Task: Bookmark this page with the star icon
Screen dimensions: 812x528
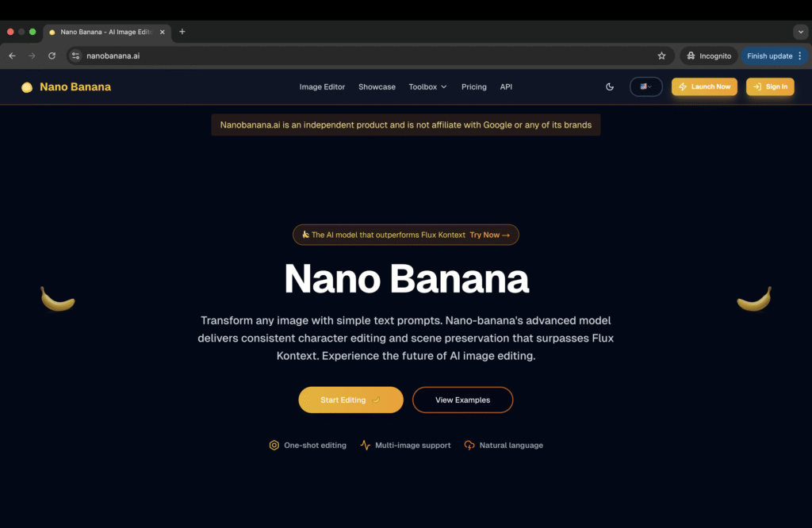Action: click(x=661, y=56)
